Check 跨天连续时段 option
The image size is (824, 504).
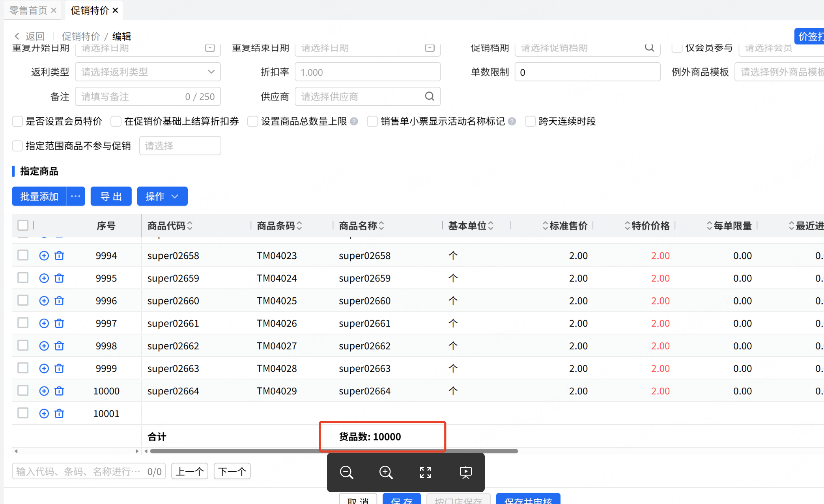click(x=530, y=121)
